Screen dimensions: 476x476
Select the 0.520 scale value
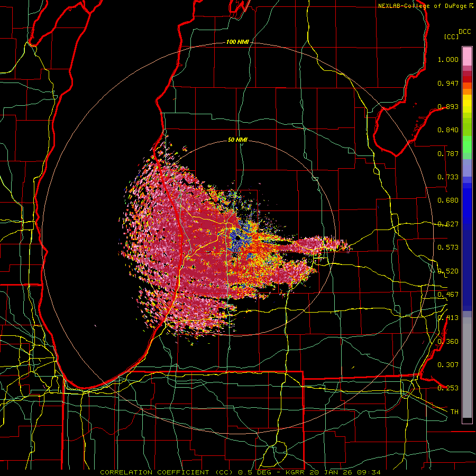click(x=448, y=271)
